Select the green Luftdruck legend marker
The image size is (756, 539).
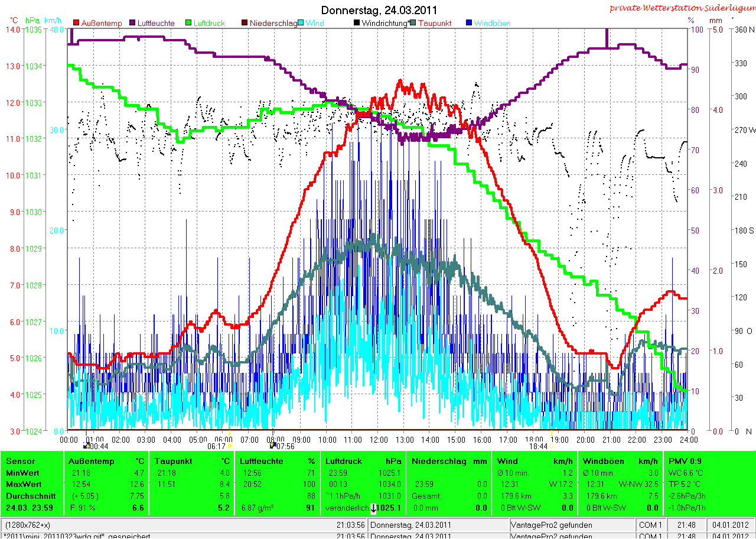point(189,23)
